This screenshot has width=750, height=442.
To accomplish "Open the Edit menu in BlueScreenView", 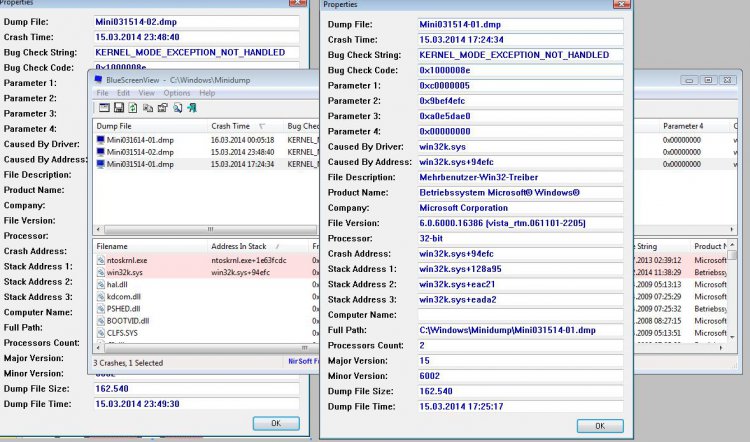I will point(123,93).
